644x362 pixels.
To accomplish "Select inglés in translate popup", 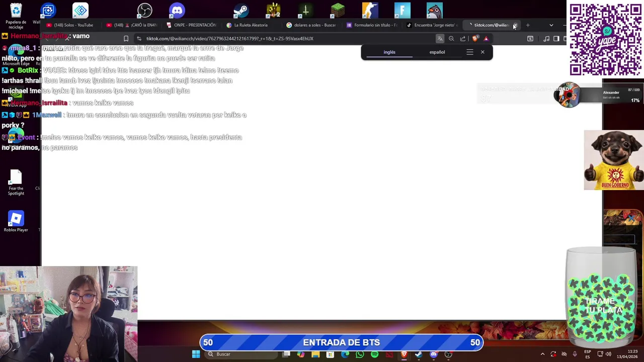I will (x=389, y=52).
